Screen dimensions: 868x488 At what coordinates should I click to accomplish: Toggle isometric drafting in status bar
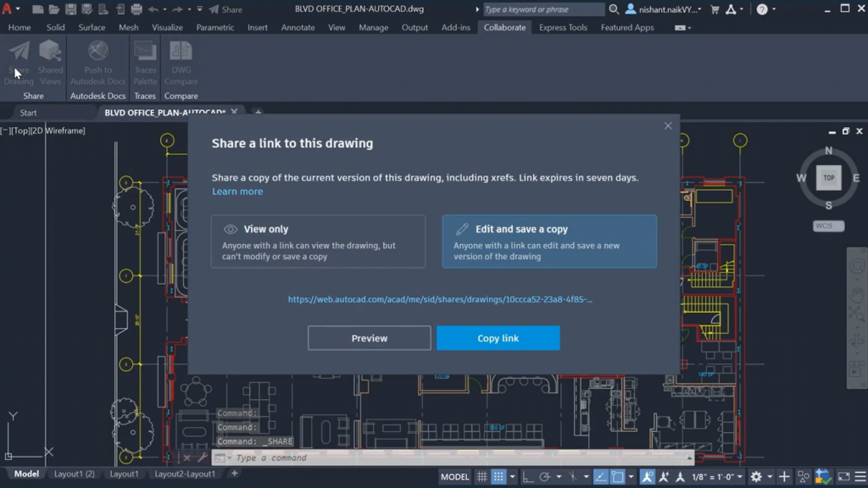click(572, 477)
